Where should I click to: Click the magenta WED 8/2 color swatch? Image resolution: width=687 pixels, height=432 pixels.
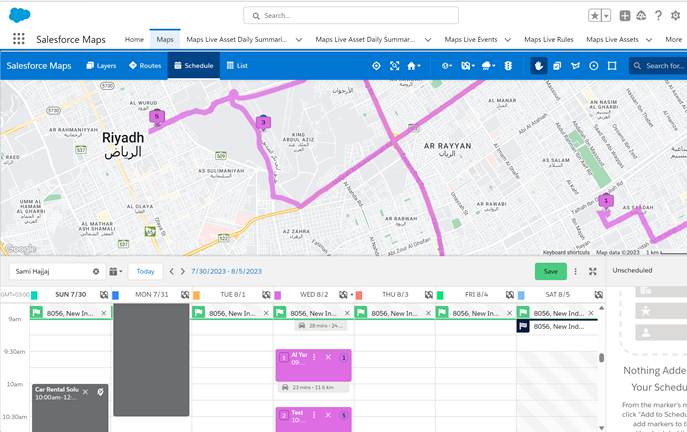pos(277,295)
